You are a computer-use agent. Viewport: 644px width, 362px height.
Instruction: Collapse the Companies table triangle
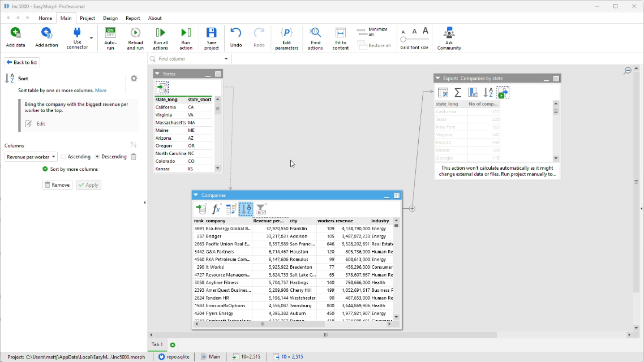196,195
